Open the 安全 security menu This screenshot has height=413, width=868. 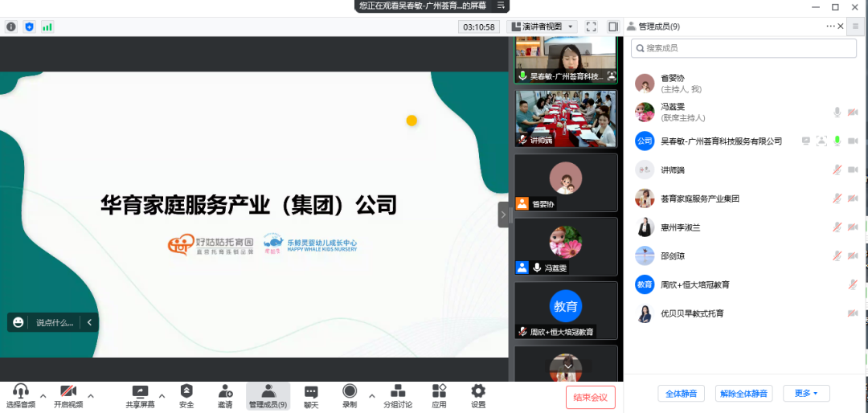click(x=186, y=396)
